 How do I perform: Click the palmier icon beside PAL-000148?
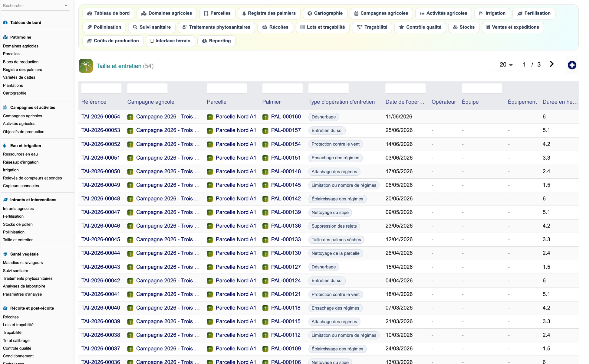point(265,172)
